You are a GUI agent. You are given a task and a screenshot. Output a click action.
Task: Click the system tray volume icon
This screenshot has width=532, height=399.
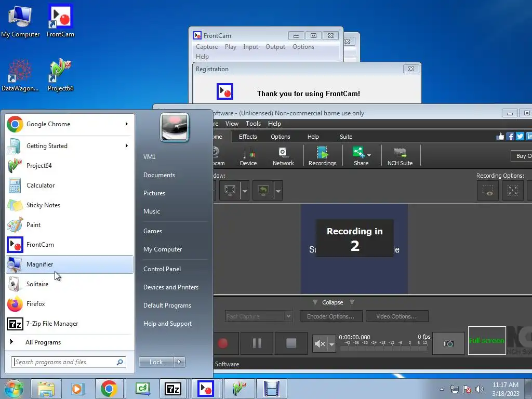click(480, 389)
